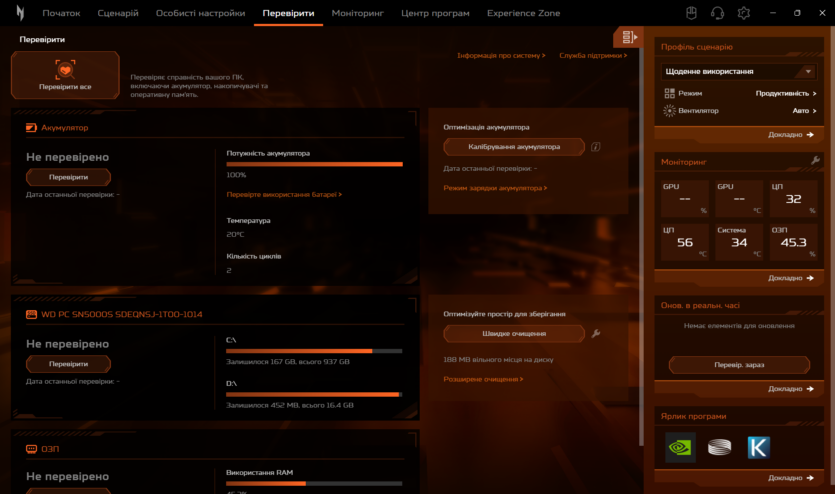Screen dimensions: 835x494
Task: Open Інформація про систему link
Action: [501, 56]
